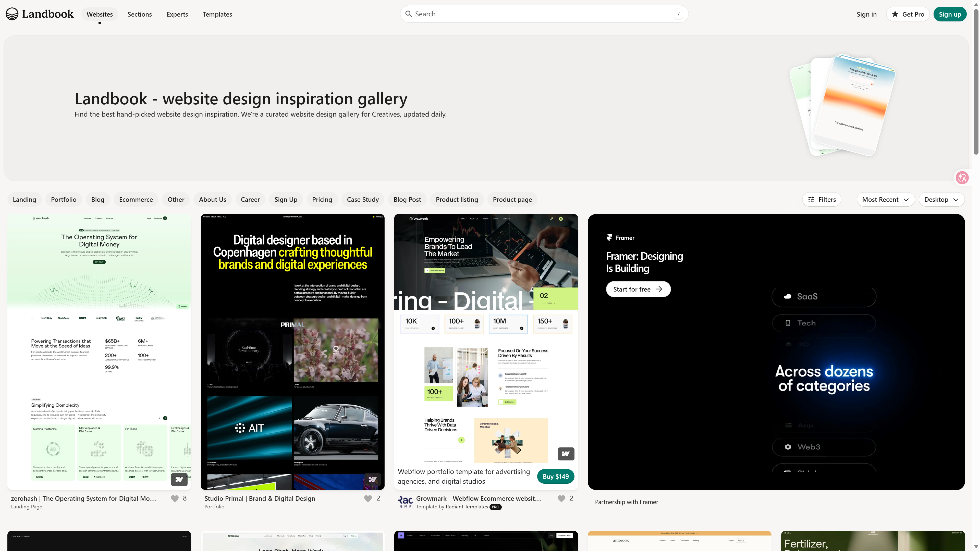Click the pink translate extension icon
980x551 pixels.
pos(962,178)
